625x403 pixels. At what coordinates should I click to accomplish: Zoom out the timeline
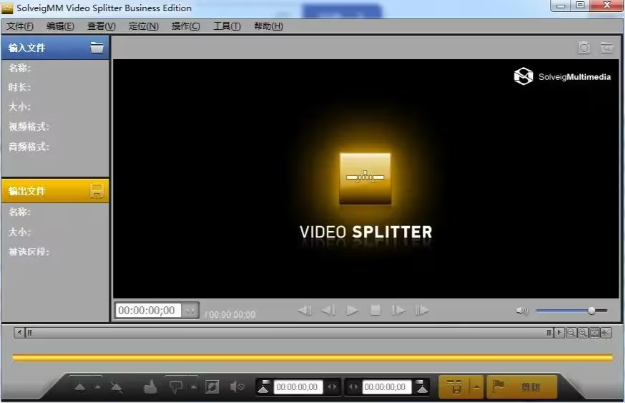pos(572,332)
